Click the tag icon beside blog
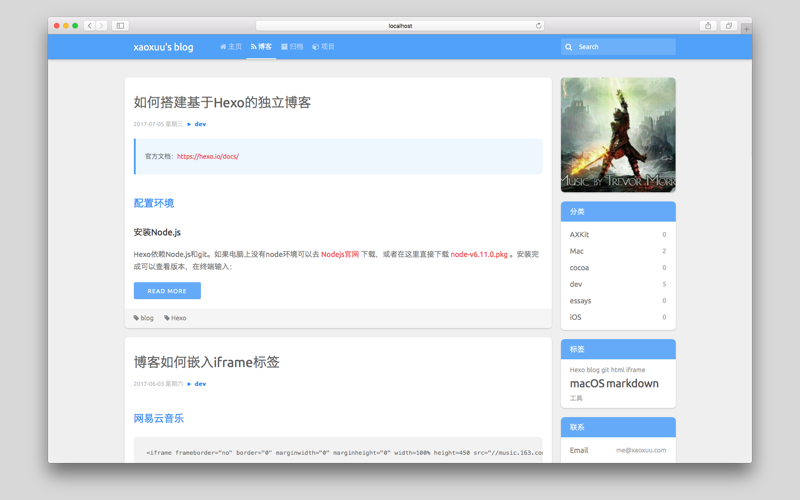Screen dimensions: 800x500 click(136, 318)
